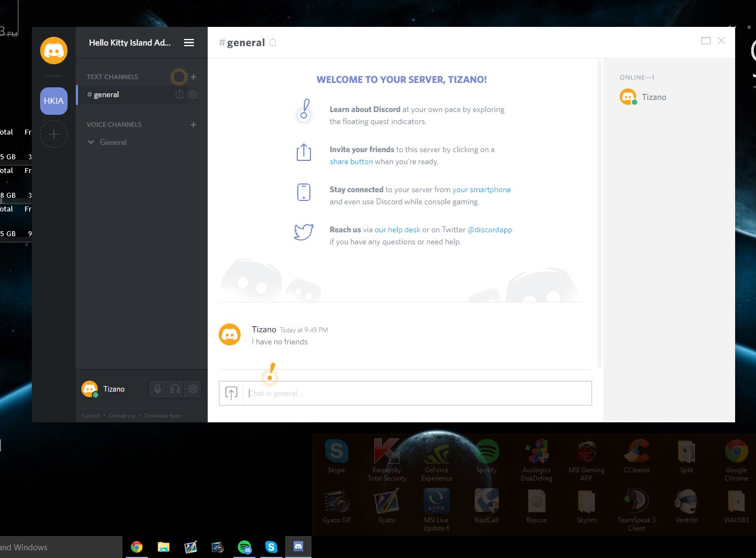Focus the 'Chat in general' message box
Screen dimensions: 756x558
(x=418, y=393)
